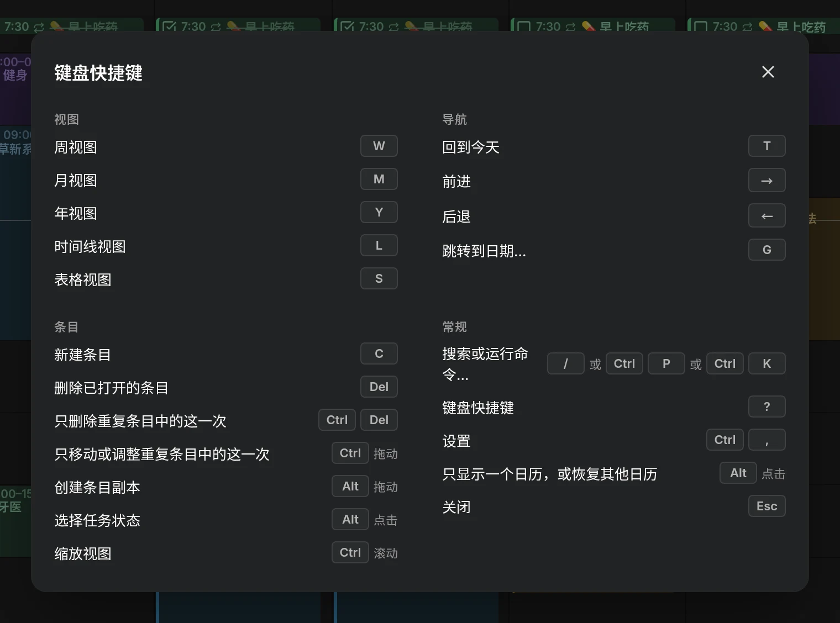Image resolution: width=840 pixels, height=623 pixels.
Task: Click the 时间线视图 label
Action: (x=90, y=247)
